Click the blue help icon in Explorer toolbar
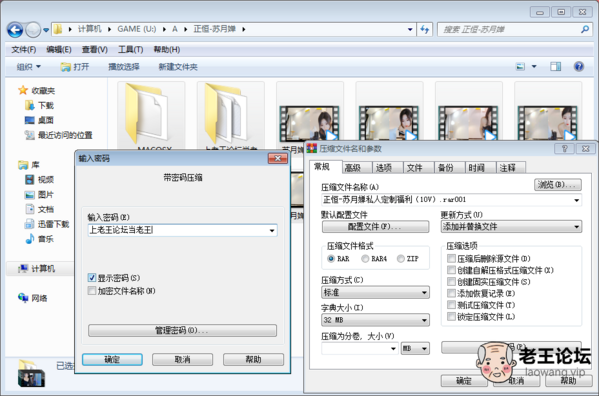Screen dimensions: 599x396 579,67
